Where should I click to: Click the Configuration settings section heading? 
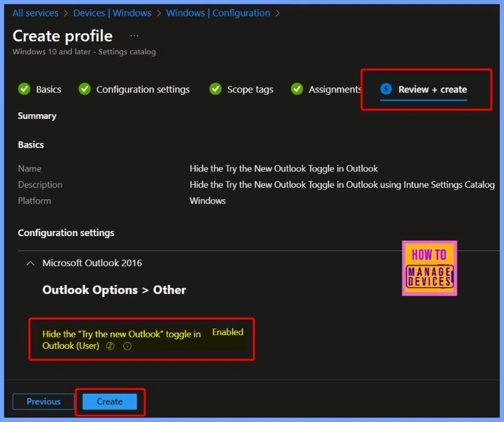click(x=66, y=232)
